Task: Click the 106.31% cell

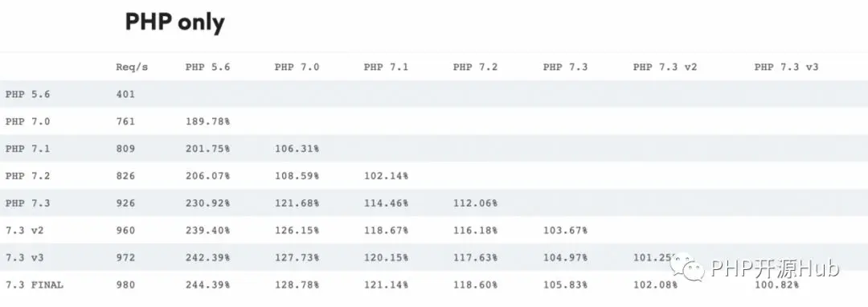Action: click(x=297, y=148)
